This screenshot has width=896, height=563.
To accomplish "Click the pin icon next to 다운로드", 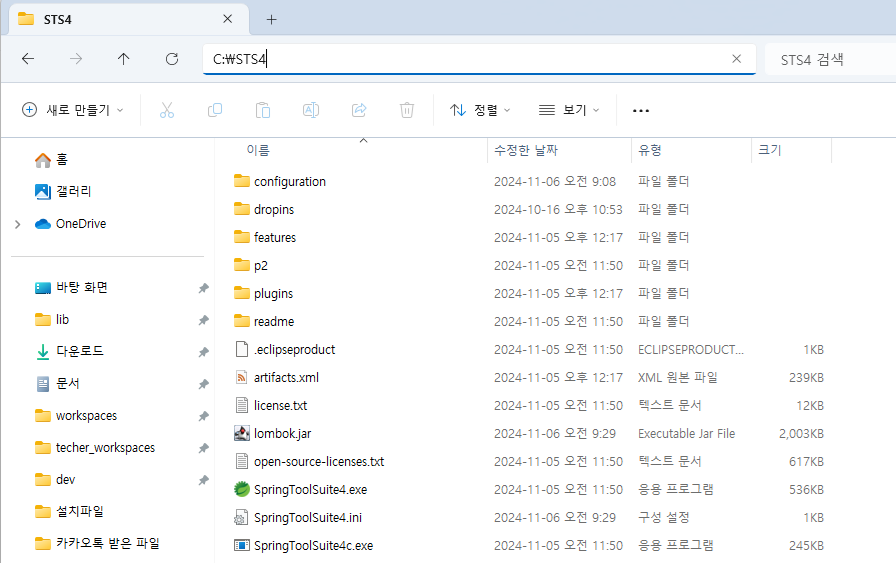I will 203,352.
